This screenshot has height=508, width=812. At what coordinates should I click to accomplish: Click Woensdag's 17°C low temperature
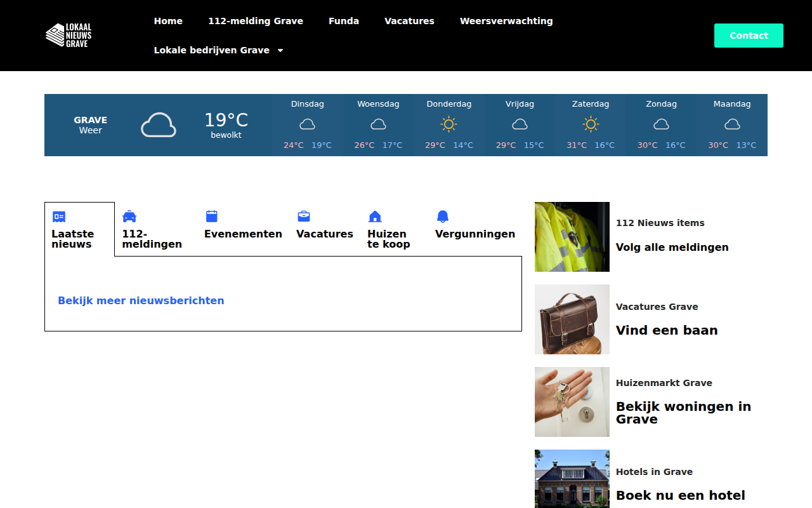392,145
